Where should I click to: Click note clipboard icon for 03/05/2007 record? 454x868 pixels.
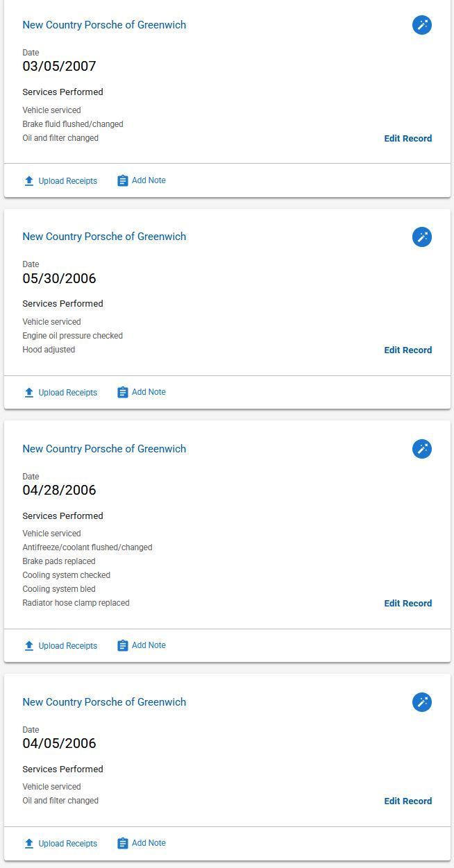pyautogui.click(x=123, y=181)
